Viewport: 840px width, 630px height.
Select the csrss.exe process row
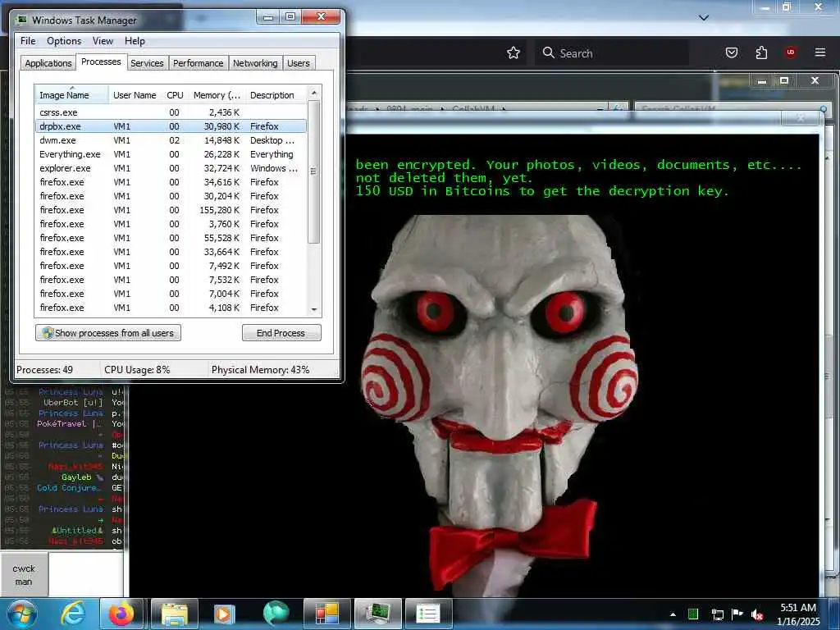(171, 112)
